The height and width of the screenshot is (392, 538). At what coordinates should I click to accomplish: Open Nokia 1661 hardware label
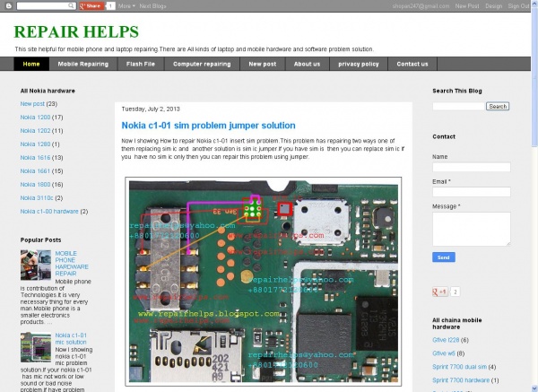pos(35,171)
